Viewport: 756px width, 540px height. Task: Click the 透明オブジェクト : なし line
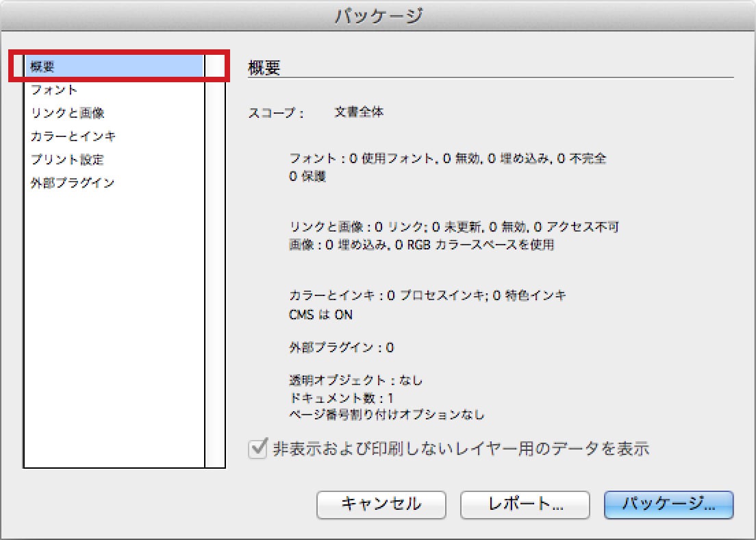pos(356,380)
